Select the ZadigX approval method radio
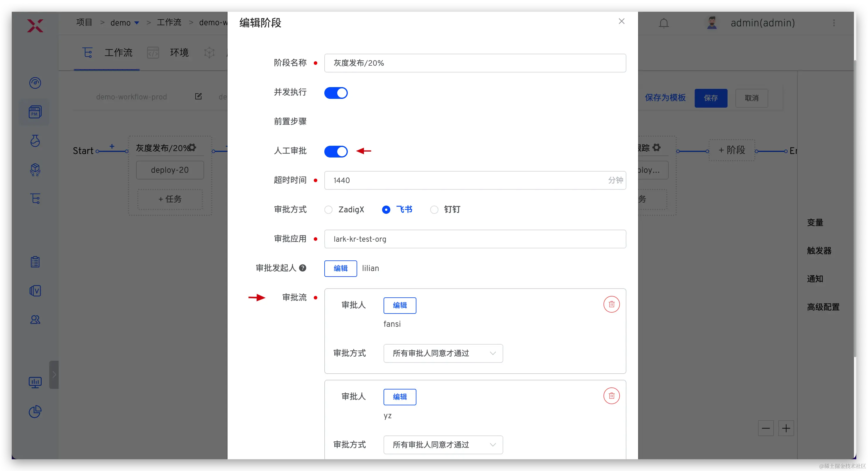The image size is (868, 471). pyautogui.click(x=328, y=210)
